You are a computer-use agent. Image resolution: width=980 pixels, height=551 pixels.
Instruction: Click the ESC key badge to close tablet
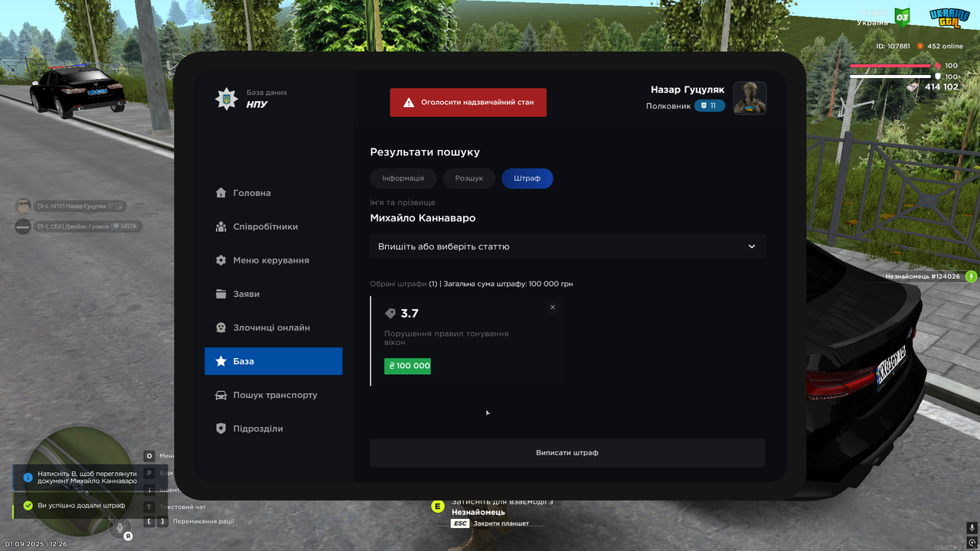coord(460,523)
